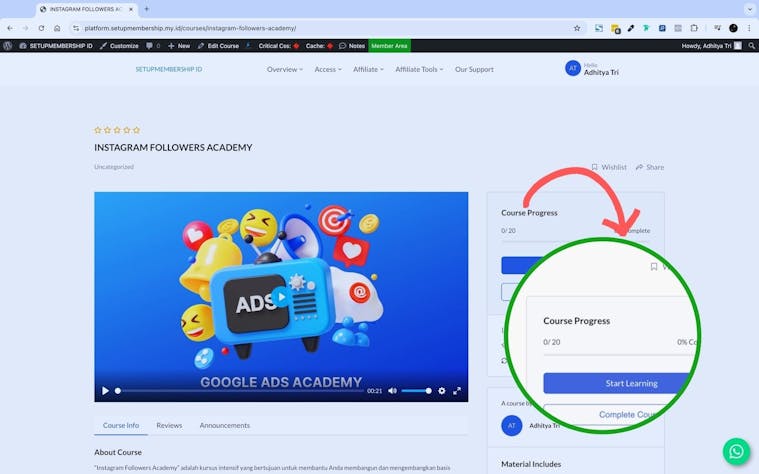Click the WordPress logo in admin bar
Screen dimensions: 759x474
click(8, 46)
